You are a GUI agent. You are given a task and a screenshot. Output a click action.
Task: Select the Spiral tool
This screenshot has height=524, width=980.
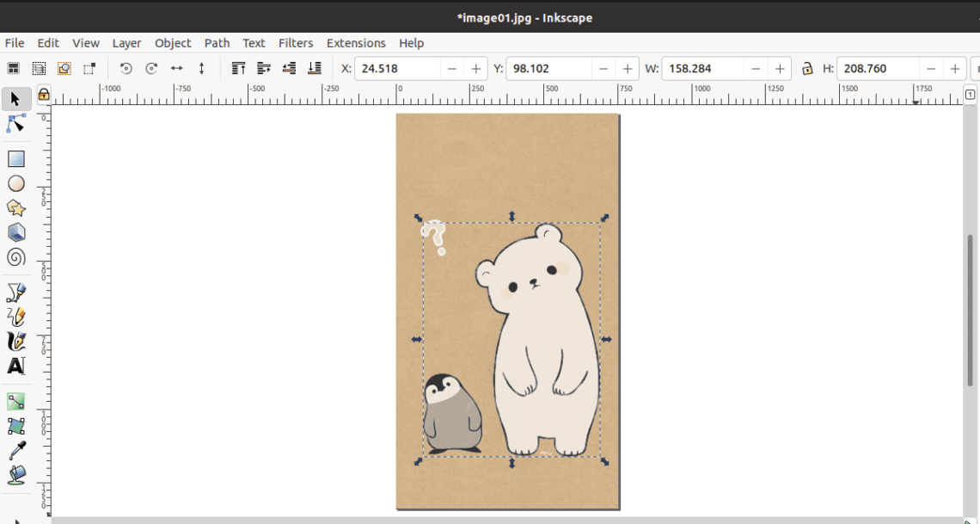(15, 257)
